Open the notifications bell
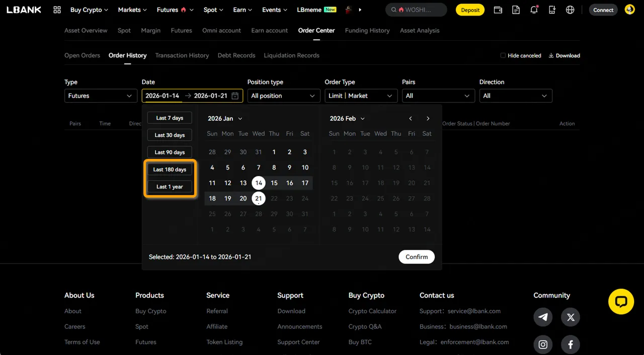644x355 pixels. coord(534,10)
